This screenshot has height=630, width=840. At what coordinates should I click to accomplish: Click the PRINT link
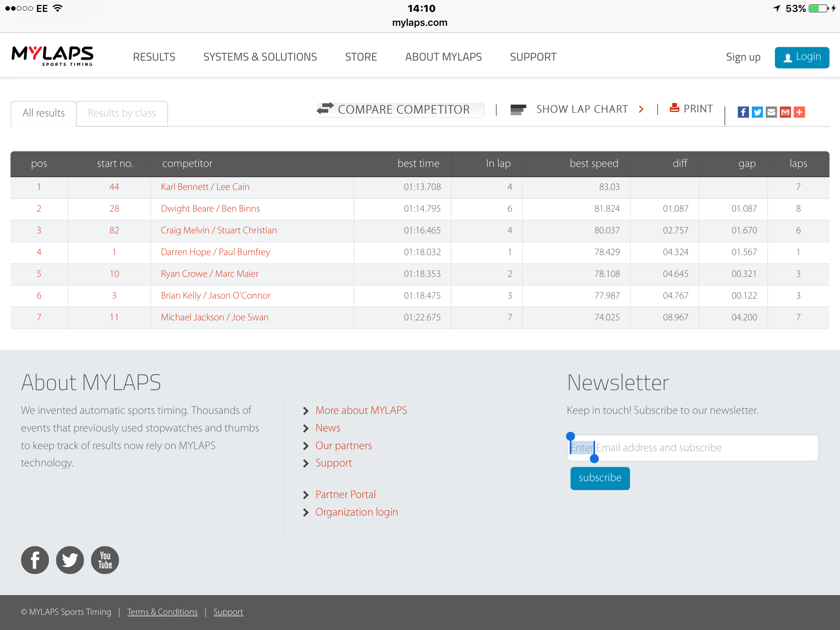(698, 109)
